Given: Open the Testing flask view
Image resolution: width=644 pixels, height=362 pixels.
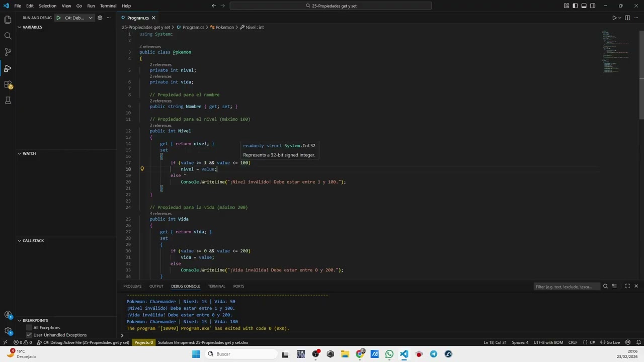Looking at the screenshot, I should point(8,101).
